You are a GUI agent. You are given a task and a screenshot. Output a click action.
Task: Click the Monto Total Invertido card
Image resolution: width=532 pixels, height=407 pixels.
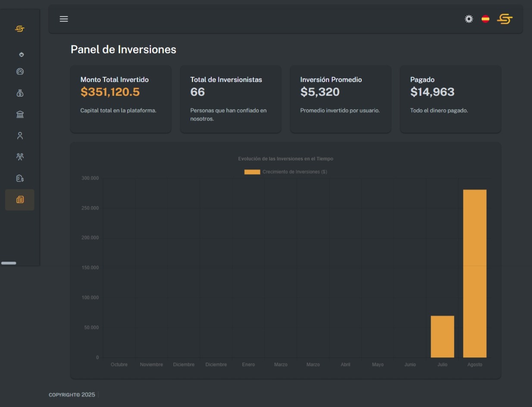pos(121,99)
